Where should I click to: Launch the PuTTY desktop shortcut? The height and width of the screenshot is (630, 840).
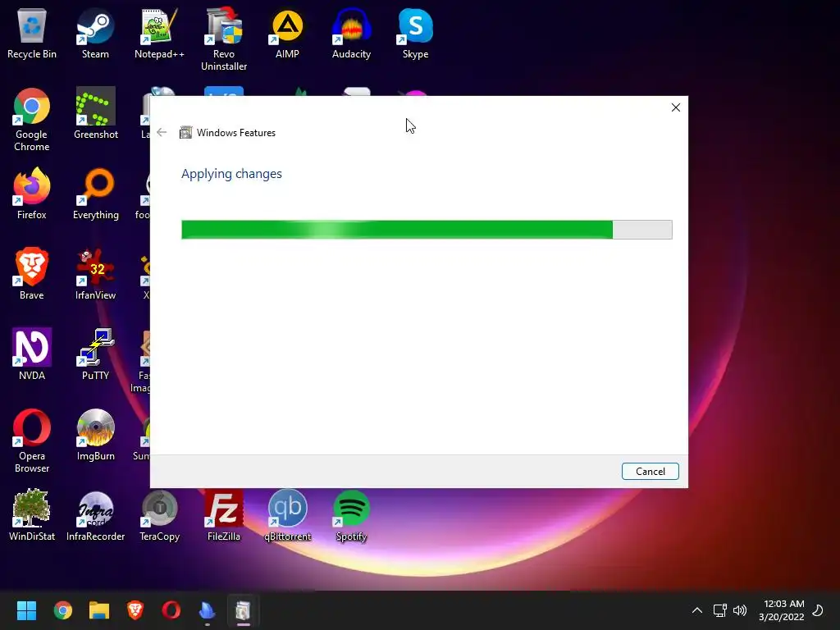pos(95,354)
